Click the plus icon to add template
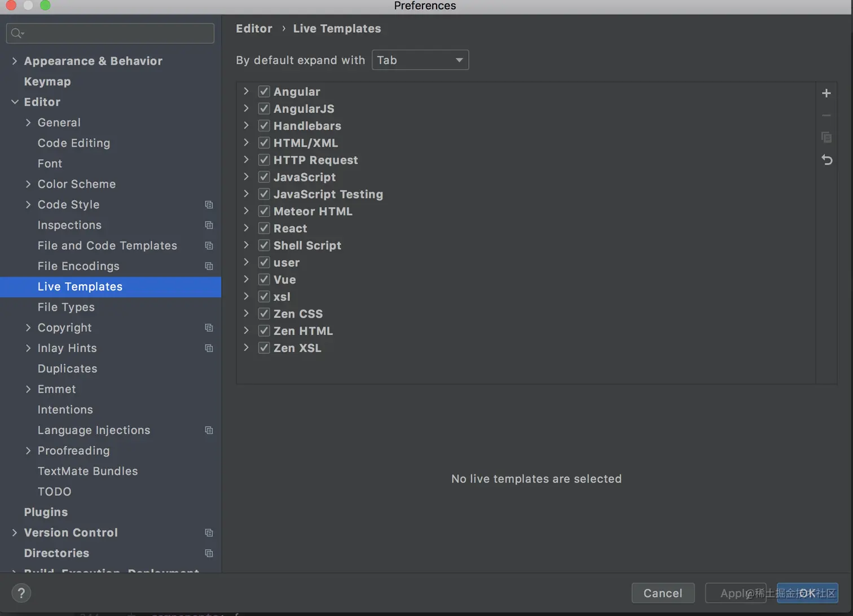The width and height of the screenshot is (853, 616). pyautogui.click(x=826, y=93)
